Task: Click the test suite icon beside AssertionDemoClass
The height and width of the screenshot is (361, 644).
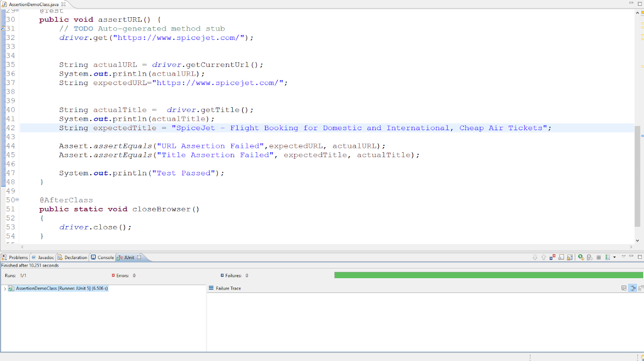Action: coord(11,288)
